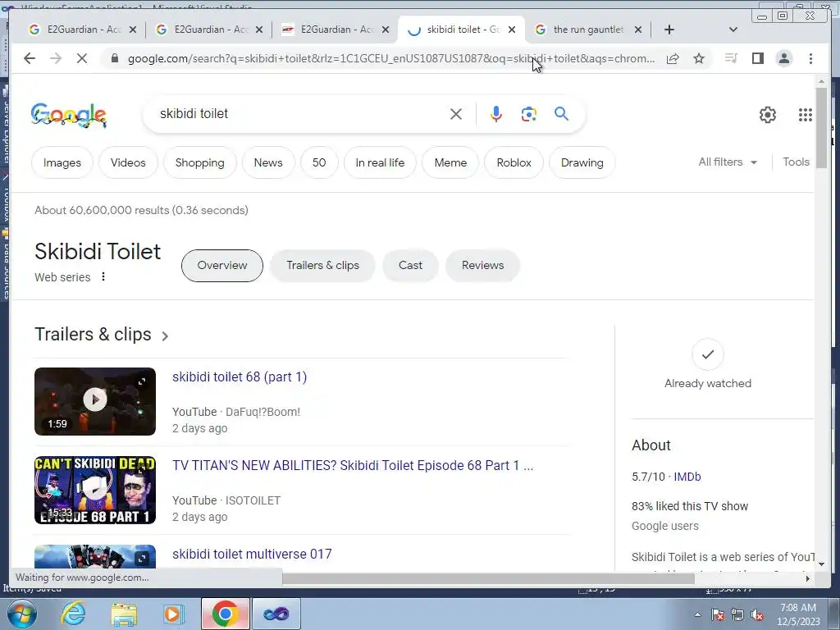Click the horizontal page scrollbar

tap(487, 578)
